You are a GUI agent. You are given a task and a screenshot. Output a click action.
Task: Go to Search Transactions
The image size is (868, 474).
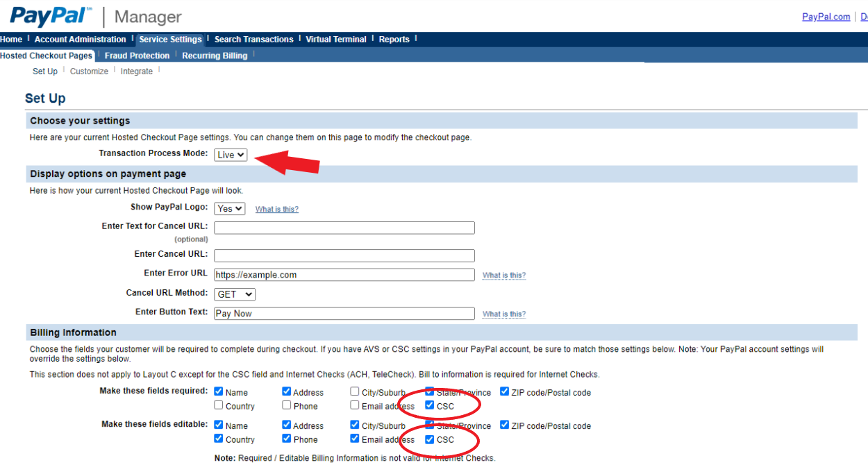coord(253,40)
